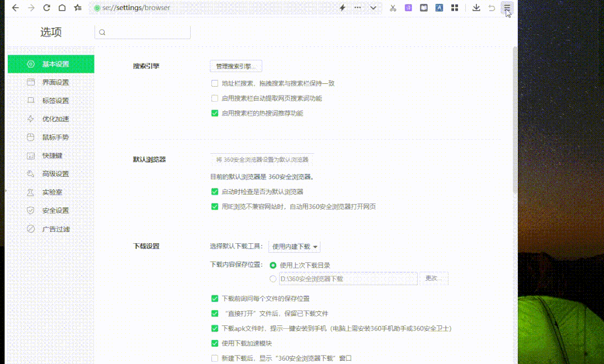Click the undo closed tab icon
Screen dimensions: 604x364
[492, 8]
